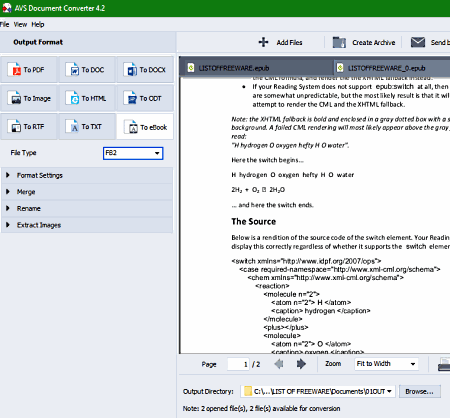This screenshot has width=450, height=418.
Task: Open the File menu
Action: tap(5, 24)
